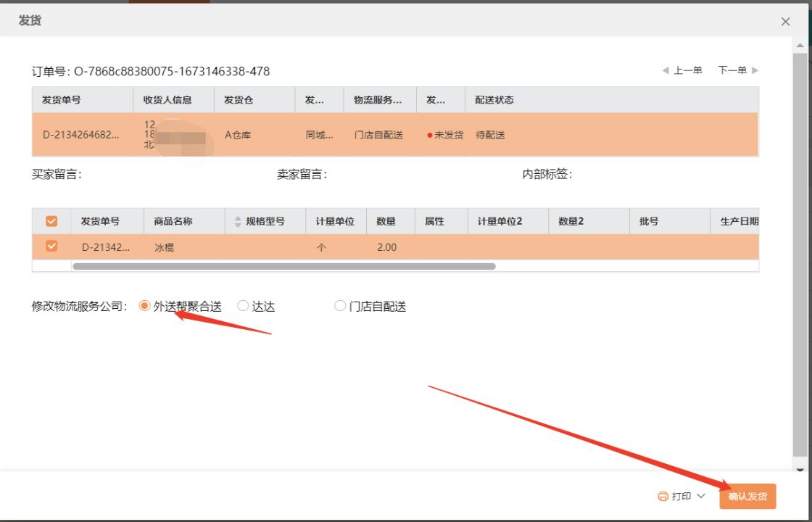Image resolution: width=812 pixels, height=522 pixels.
Task: Click the printer icon beside 打印
Action: (x=663, y=497)
